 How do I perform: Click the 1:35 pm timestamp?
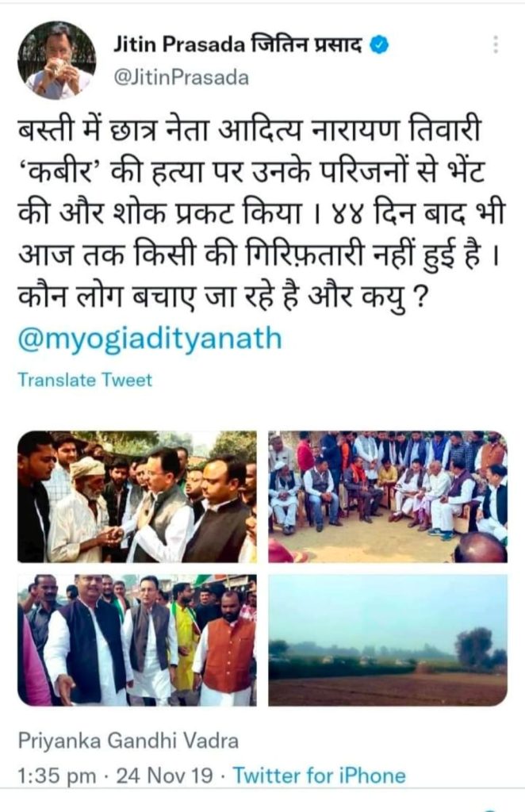pyautogui.click(x=57, y=776)
